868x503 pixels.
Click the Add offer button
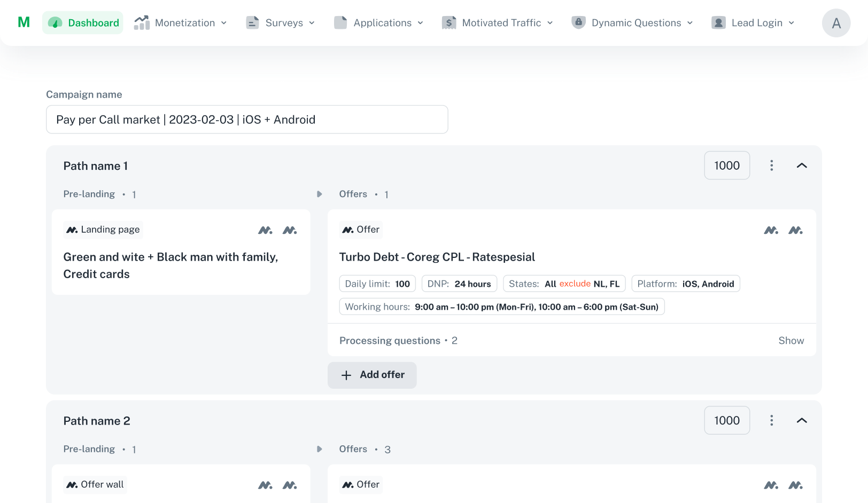pyautogui.click(x=372, y=375)
